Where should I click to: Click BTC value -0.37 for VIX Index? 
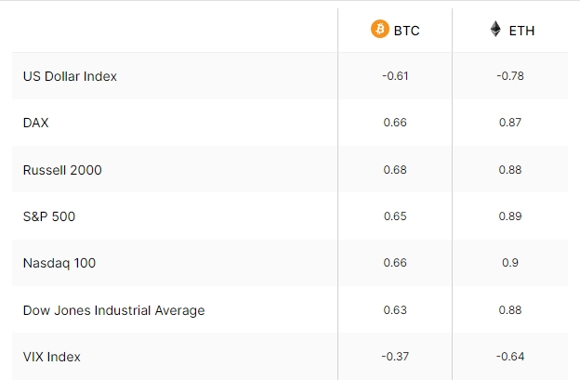pos(395,357)
